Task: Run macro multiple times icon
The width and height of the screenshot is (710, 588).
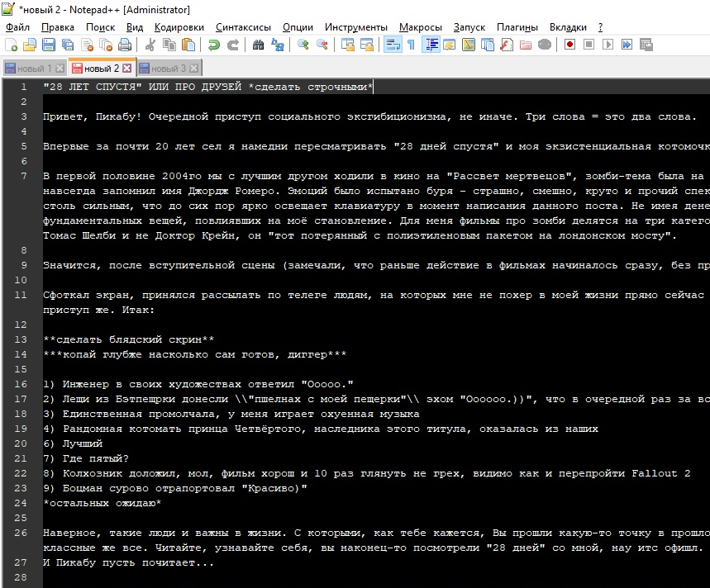Action: (x=627, y=45)
